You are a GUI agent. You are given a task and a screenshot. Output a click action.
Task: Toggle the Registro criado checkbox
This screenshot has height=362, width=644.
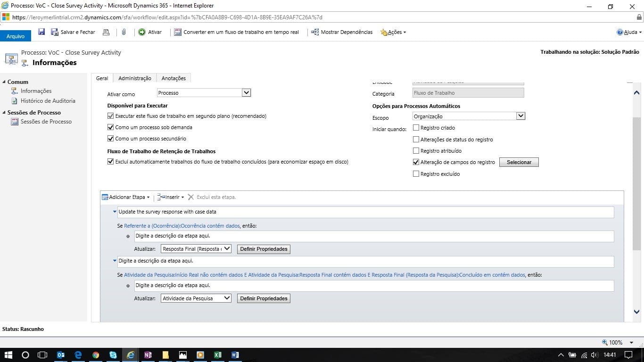416,128
